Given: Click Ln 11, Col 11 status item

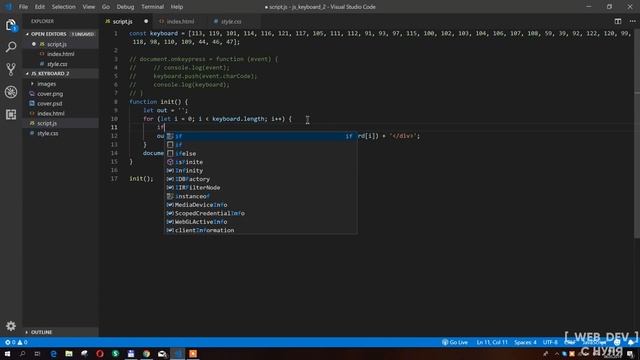Looking at the screenshot, I should 492,342.
